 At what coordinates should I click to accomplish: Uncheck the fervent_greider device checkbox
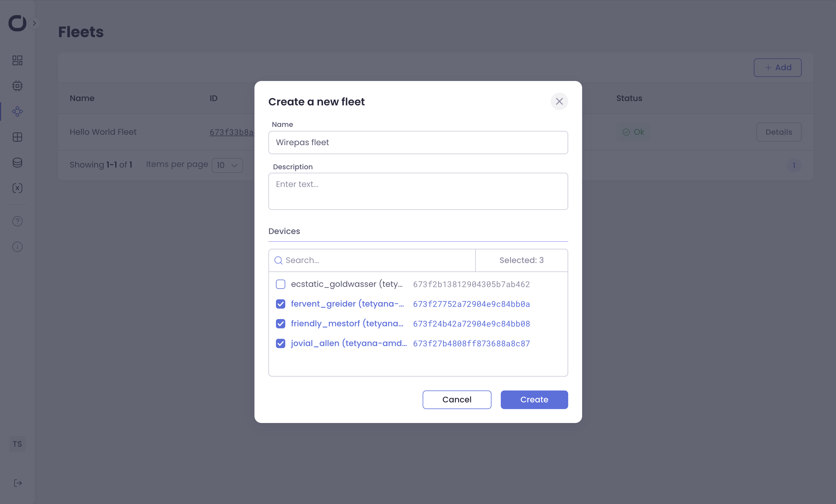pos(280,304)
